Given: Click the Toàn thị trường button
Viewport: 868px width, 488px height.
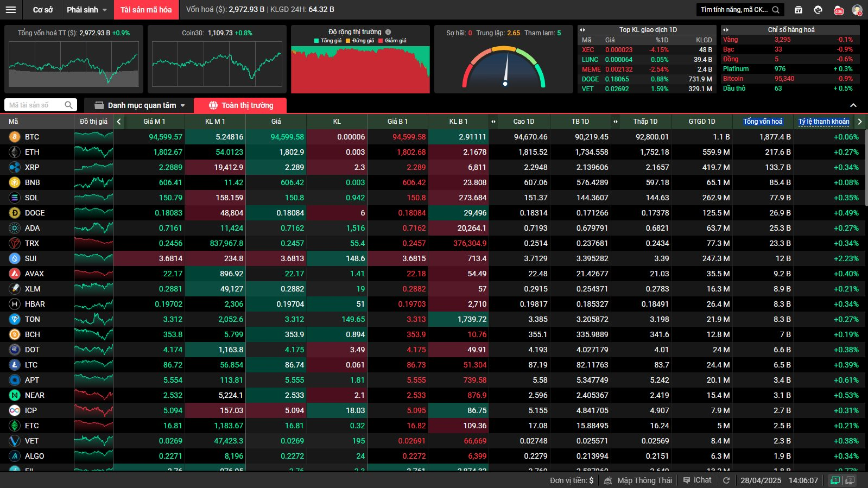Looking at the screenshot, I should pos(240,105).
